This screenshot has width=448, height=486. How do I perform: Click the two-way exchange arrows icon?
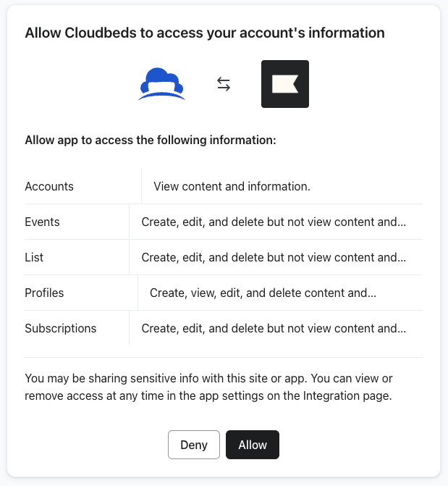point(224,85)
